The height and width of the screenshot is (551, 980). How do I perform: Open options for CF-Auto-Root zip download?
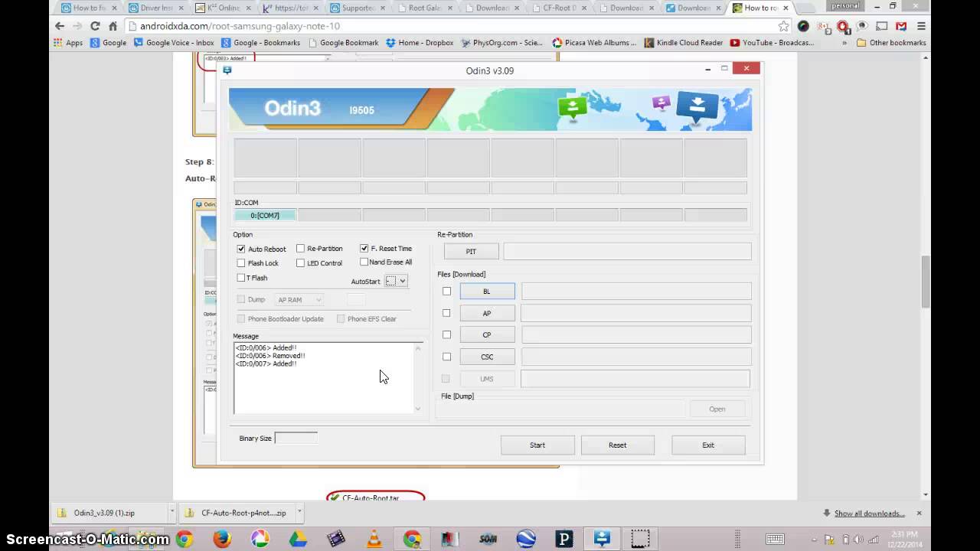pyautogui.click(x=299, y=513)
